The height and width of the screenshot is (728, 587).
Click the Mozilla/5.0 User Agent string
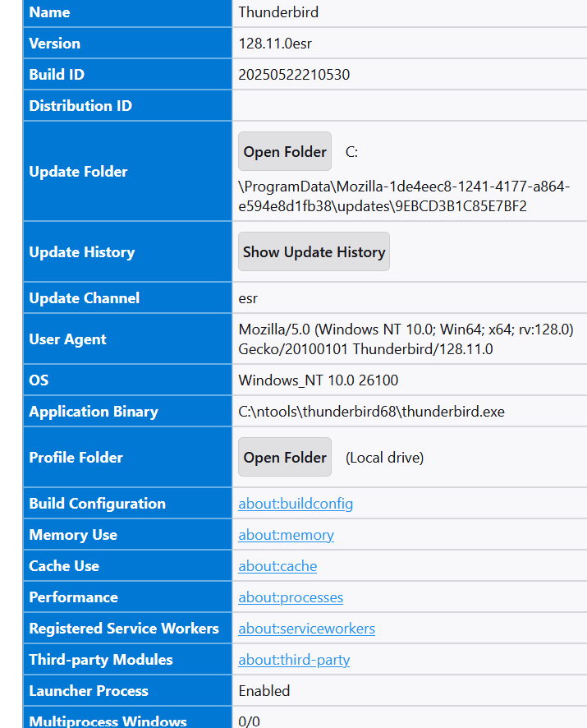406,339
